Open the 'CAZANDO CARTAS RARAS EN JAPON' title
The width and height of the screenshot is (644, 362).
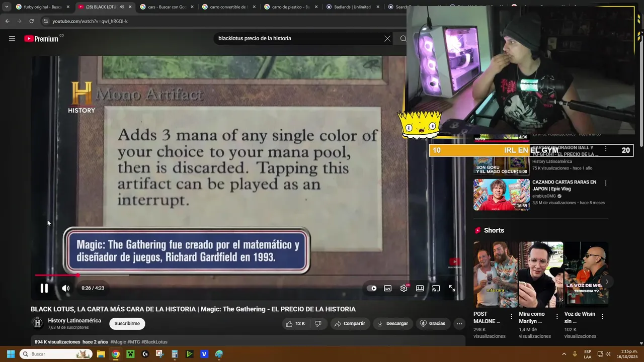564,186
